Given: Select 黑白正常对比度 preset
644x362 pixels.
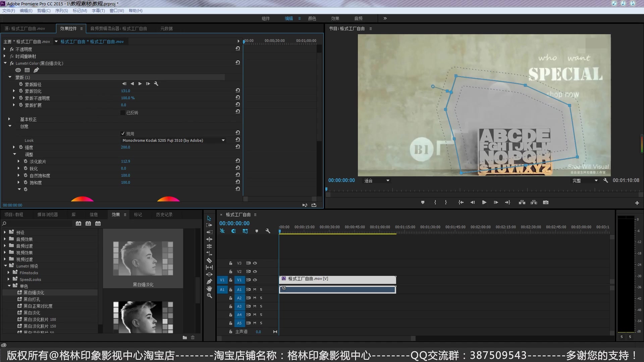Looking at the screenshot, I should tap(38, 306).
